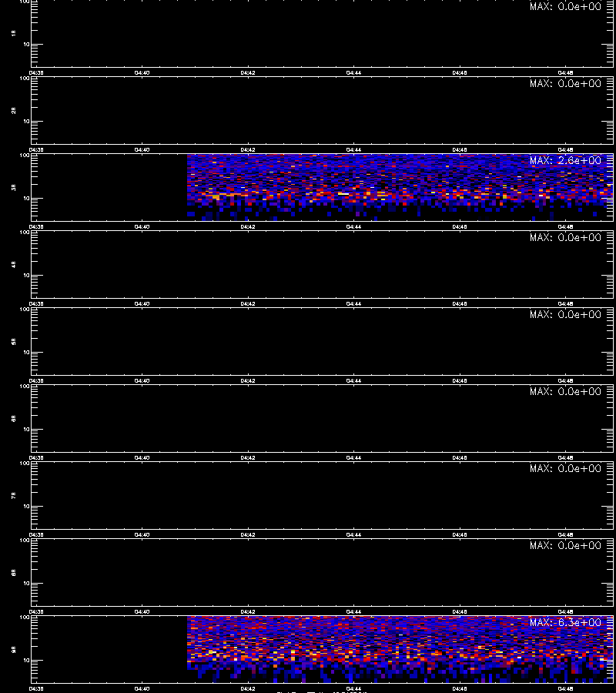Click the '04:48' time tick under panel 1R
The width and height of the screenshot is (616, 693).
(x=566, y=72)
